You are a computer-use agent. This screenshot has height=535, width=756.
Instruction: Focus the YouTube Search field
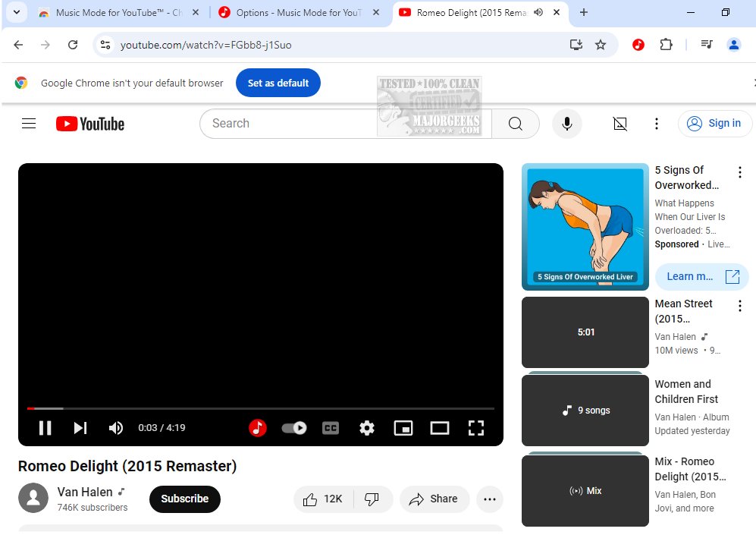pyautogui.click(x=345, y=124)
